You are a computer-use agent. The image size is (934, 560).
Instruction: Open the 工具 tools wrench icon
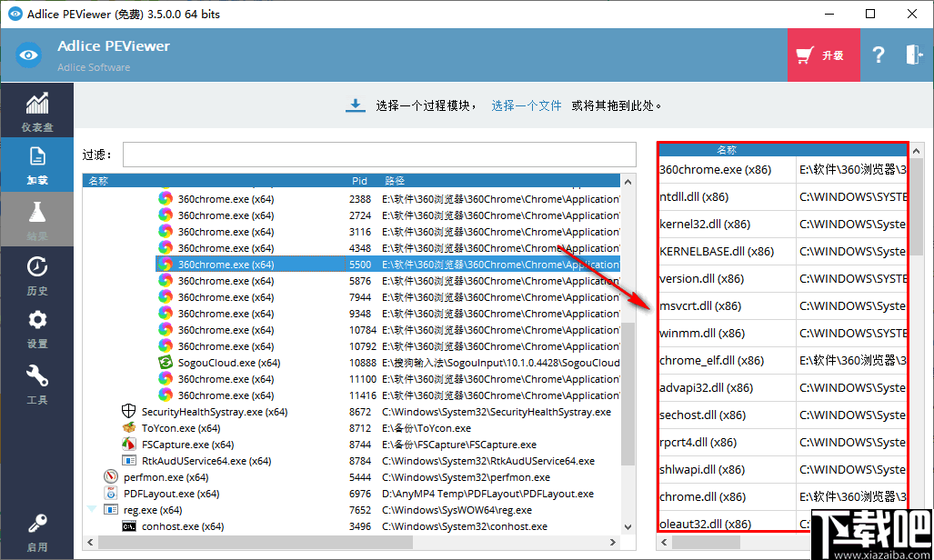36,382
